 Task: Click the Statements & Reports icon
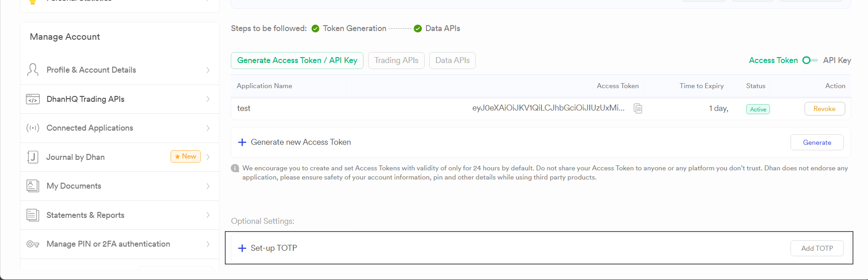click(33, 215)
